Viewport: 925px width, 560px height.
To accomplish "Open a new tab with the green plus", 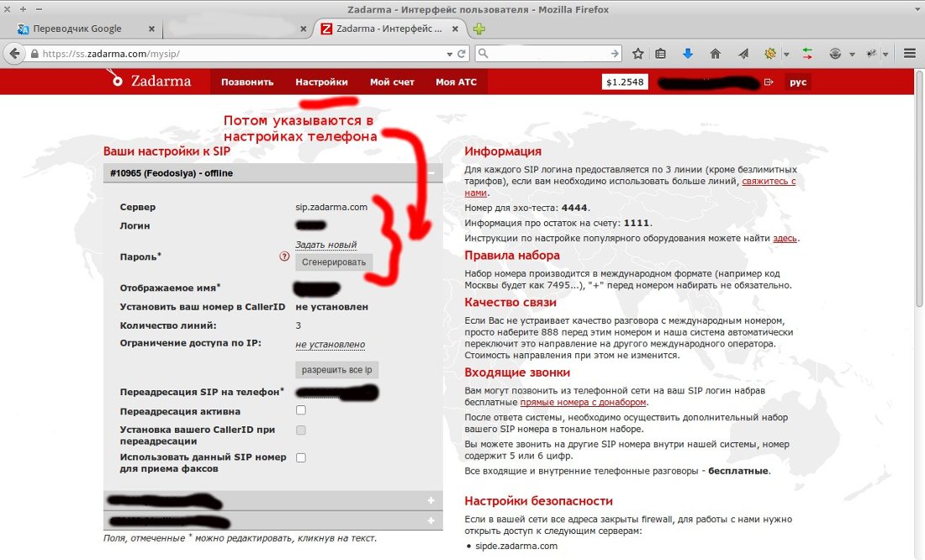I will (479, 29).
